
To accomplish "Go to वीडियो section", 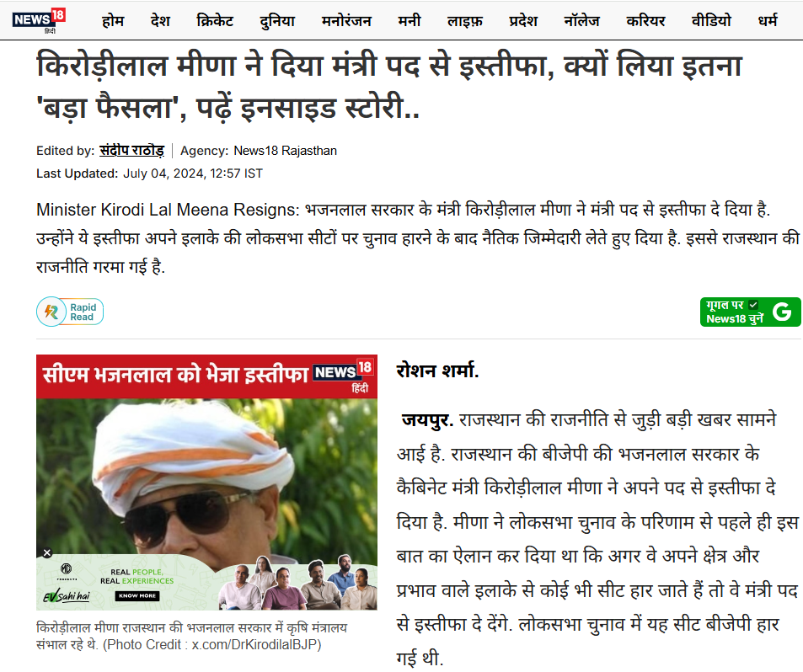I will coord(711,21).
